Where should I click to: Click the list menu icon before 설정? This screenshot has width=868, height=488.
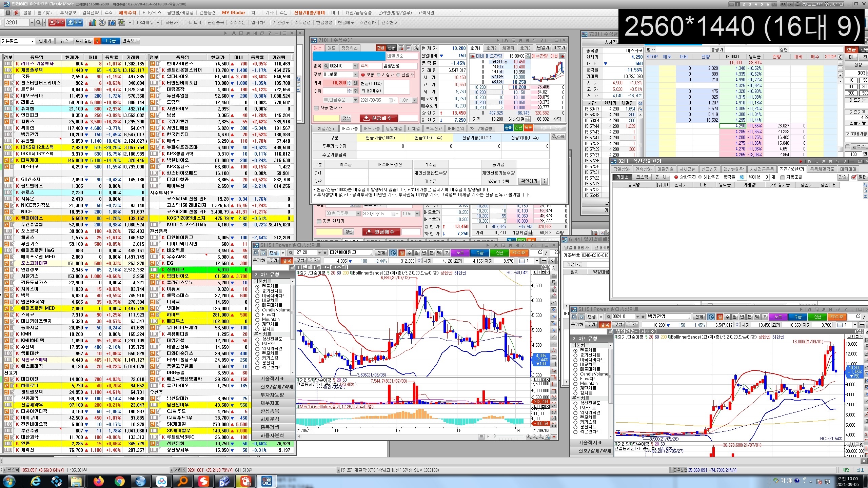pyautogui.click(x=8, y=13)
